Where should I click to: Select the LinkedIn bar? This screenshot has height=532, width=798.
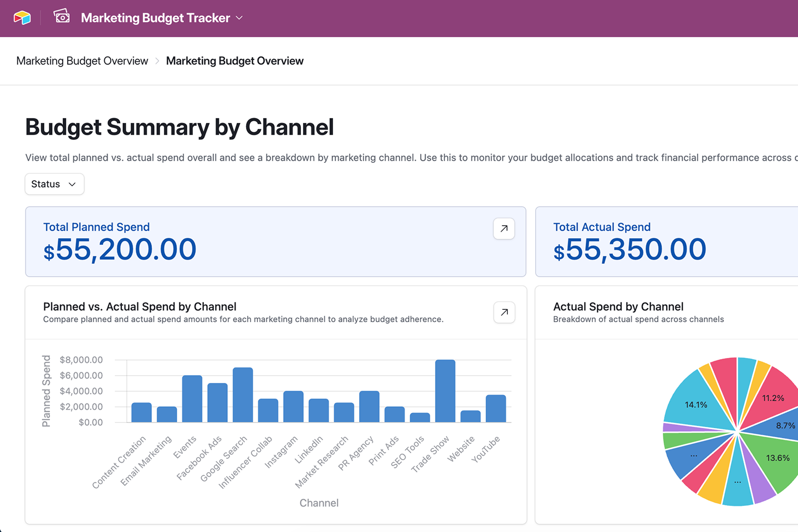319,411
